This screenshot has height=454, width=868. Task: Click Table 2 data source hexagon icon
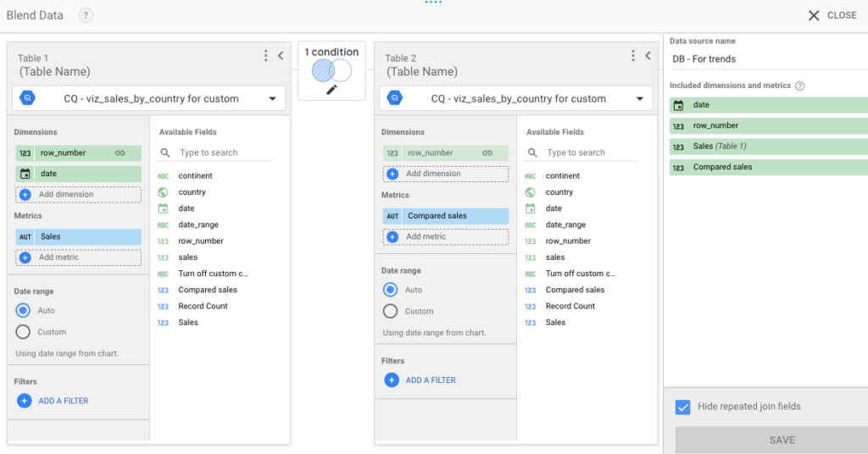tap(395, 98)
